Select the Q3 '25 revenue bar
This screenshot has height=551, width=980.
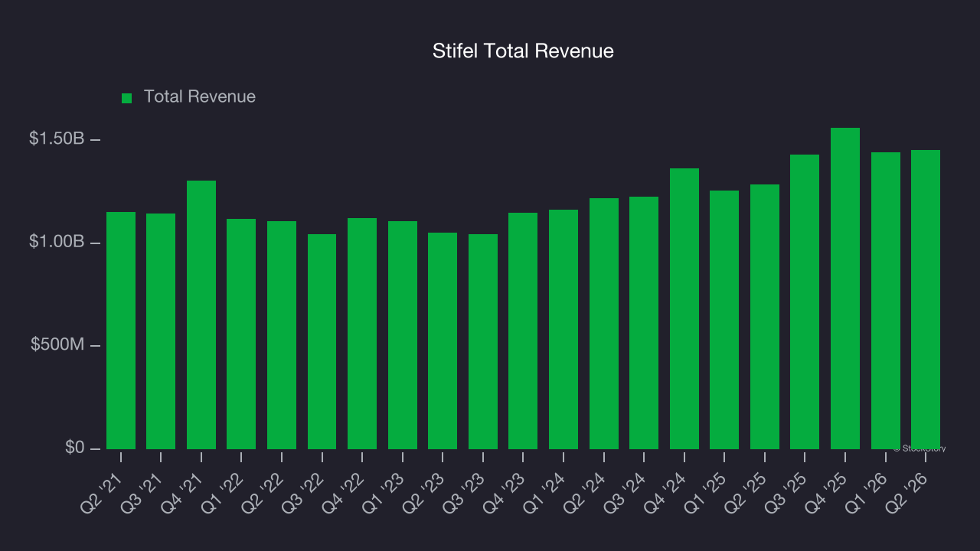[805, 302]
